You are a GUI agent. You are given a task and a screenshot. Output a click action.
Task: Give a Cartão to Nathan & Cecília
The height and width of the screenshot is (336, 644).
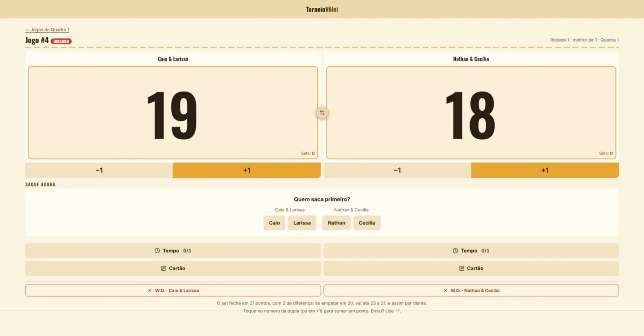click(x=471, y=268)
